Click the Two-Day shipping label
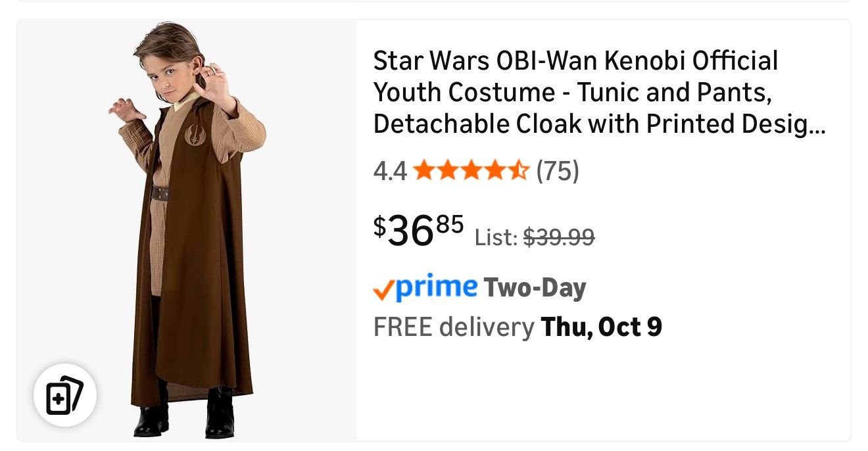Screen dimensions: 868x451 (x=534, y=289)
